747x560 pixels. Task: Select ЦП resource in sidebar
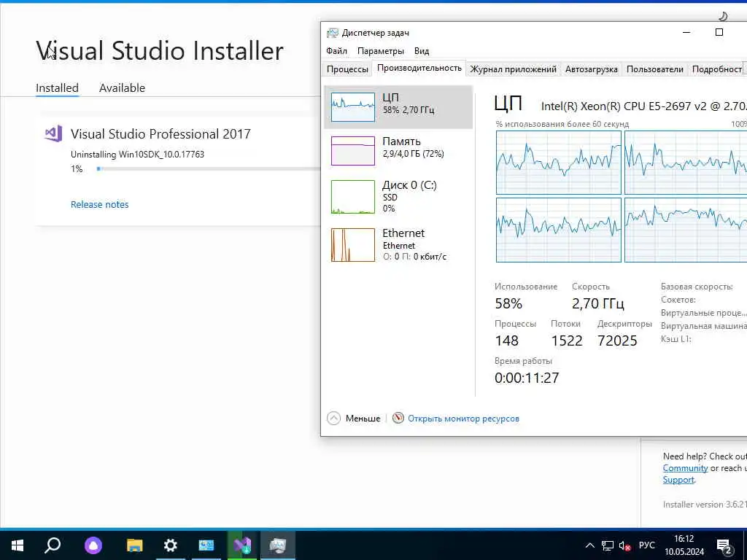[x=398, y=107]
